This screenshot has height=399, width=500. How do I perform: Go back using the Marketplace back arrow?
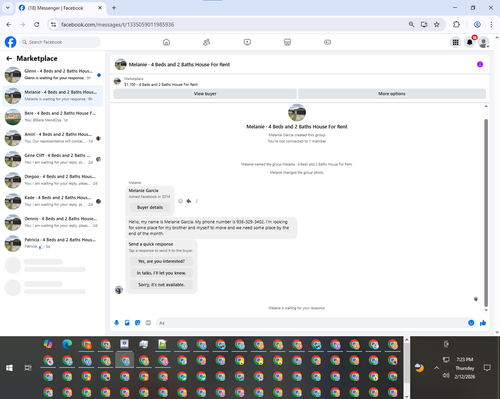pyautogui.click(x=9, y=59)
